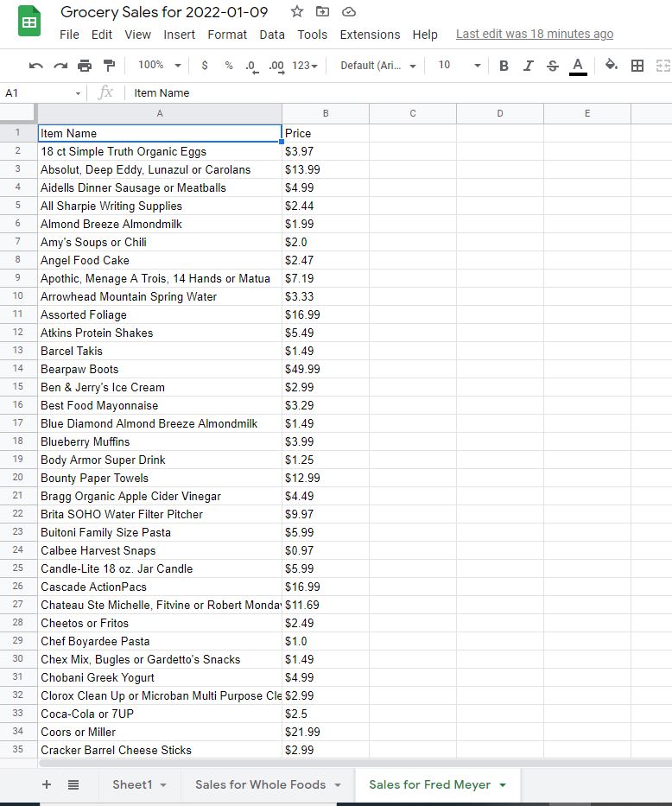This screenshot has width=672, height=806.
Task: Open the Last edit version history link
Action: point(535,34)
